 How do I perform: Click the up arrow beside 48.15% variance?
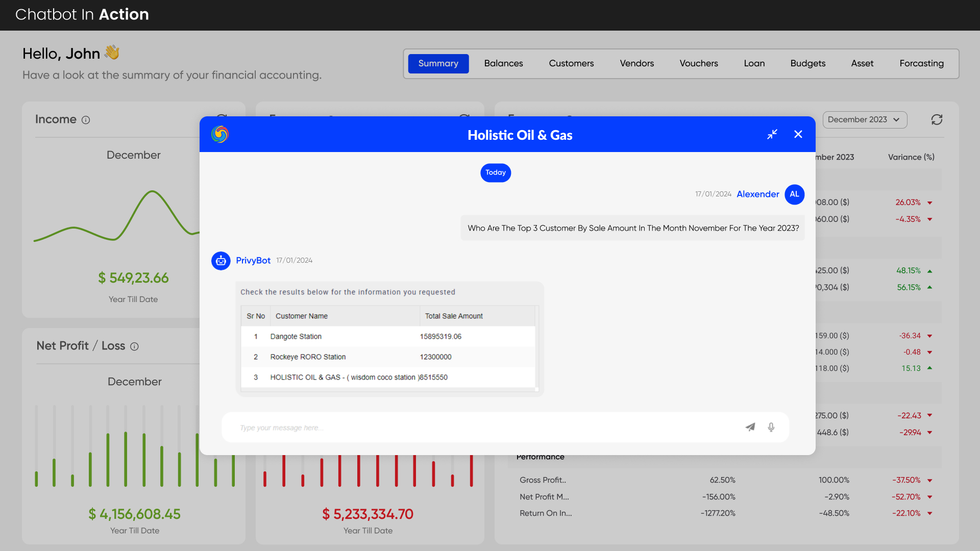coord(930,271)
